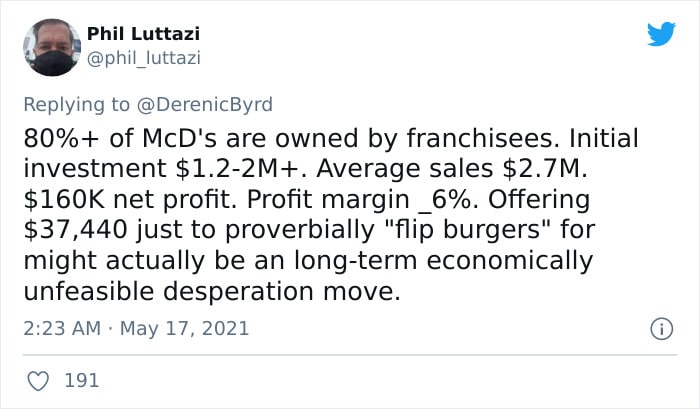700x409 pixels.
Task: Click the 191 likes count
Action: [82, 380]
